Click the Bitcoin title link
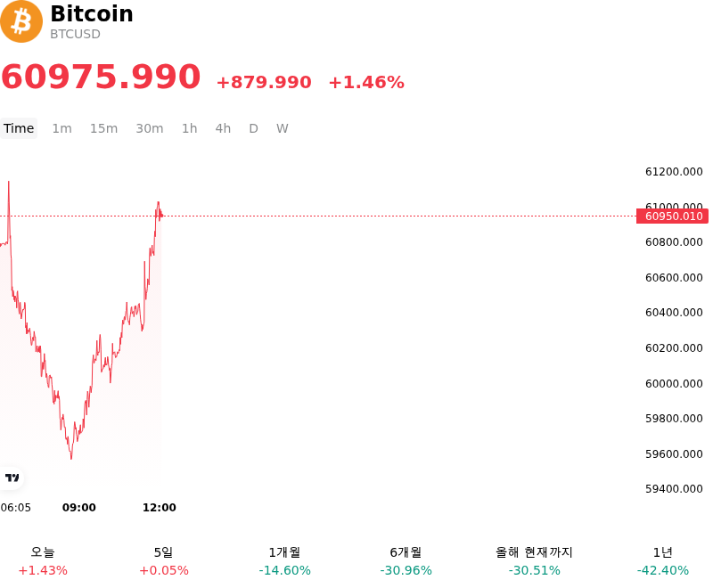 pyautogui.click(x=92, y=13)
